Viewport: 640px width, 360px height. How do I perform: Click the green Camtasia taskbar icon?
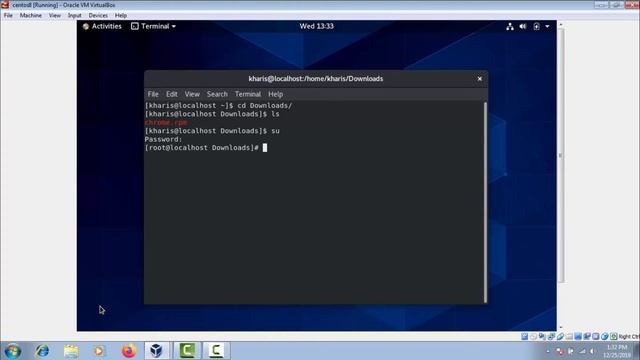tap(187, 351)
